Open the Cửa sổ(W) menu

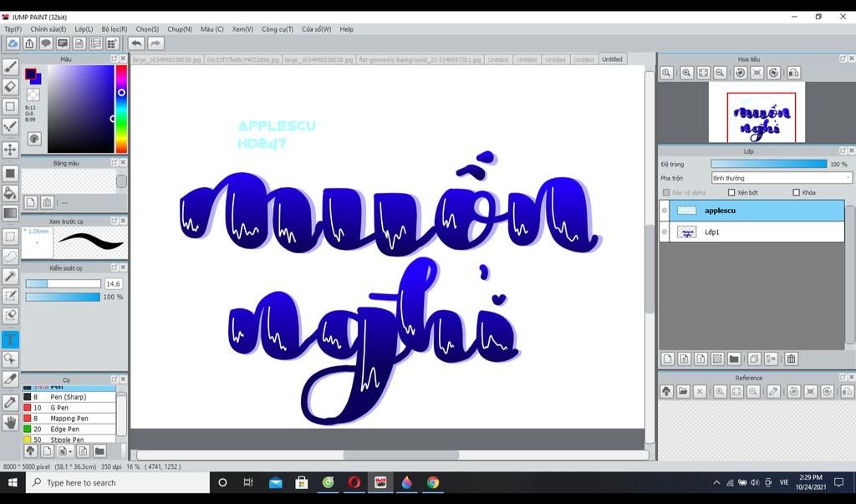[x=317, y=29]
